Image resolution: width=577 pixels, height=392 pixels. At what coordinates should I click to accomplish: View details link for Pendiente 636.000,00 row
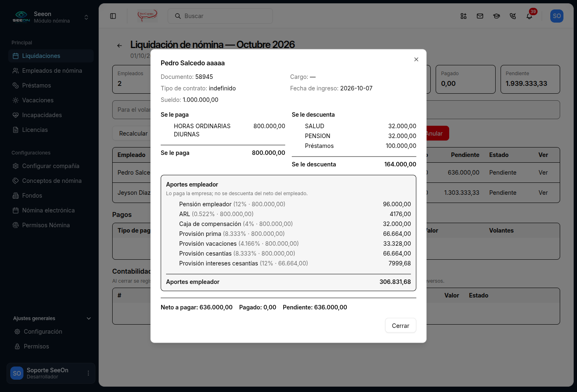click(543, 173)
